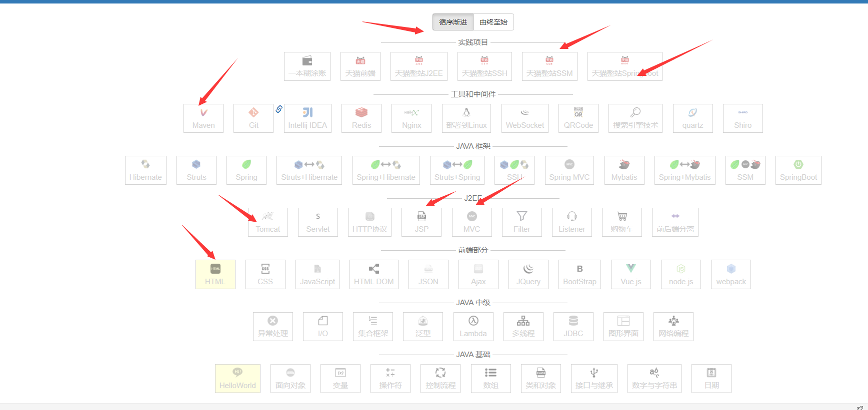Viewport: 868px width, 410px height.
Task: Click the link icon beside Git
Action: (x=279, y=109)
